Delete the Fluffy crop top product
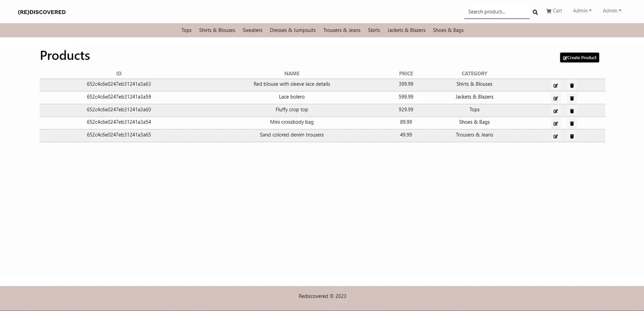The height and width of the screenshot is (311, 644). pyautogui.click(x=572, y=111)
